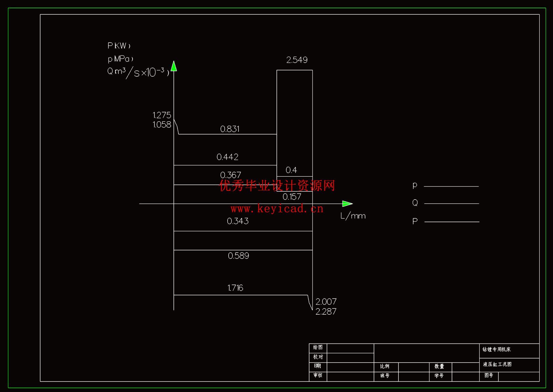Screen dimensions: 553x392
Task: Click the blank 图号 value cell
Action: 519,377
